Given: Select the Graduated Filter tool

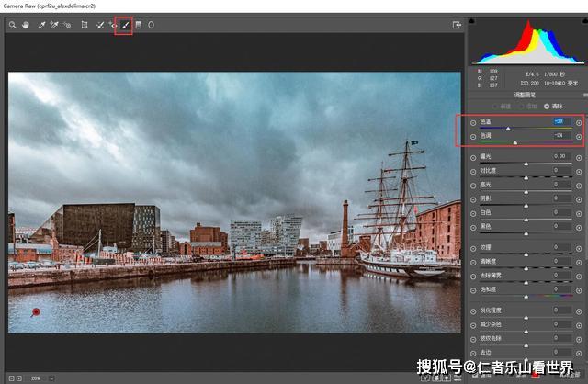Looking at the screenshot, I should click(139, 25).
